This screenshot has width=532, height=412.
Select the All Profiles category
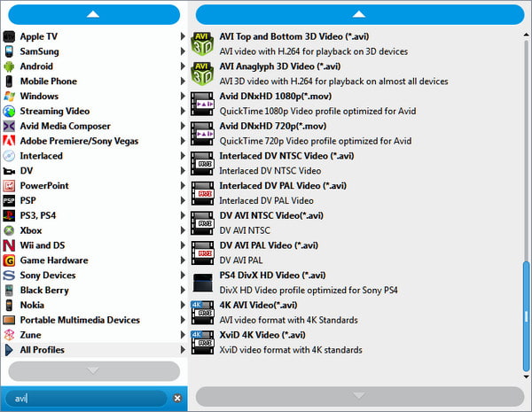[x=94, y=350]
